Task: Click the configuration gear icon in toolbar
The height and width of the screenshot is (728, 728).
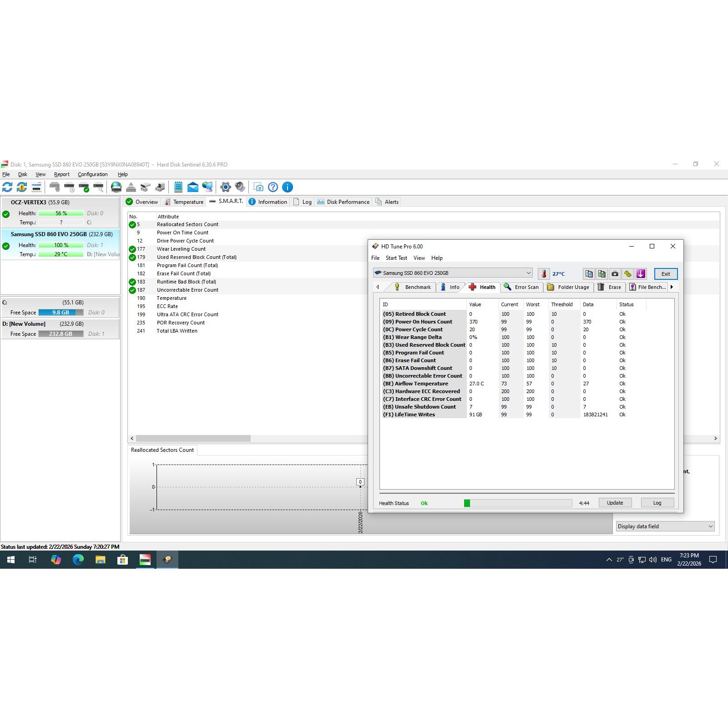Action: tap(225, 187)
